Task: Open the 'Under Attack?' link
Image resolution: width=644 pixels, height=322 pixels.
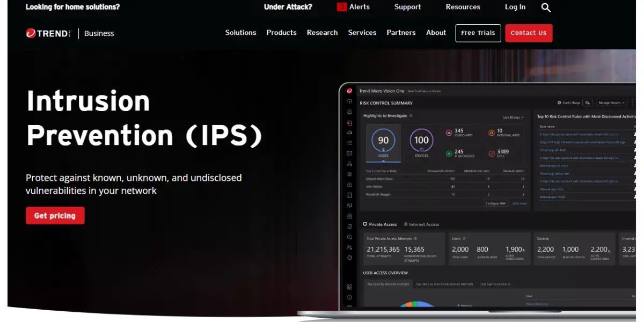Action: click(288, 7)
